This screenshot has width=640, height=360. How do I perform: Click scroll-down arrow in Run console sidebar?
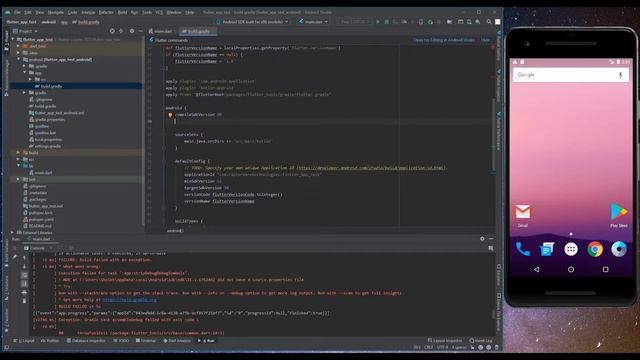(24, 267)
